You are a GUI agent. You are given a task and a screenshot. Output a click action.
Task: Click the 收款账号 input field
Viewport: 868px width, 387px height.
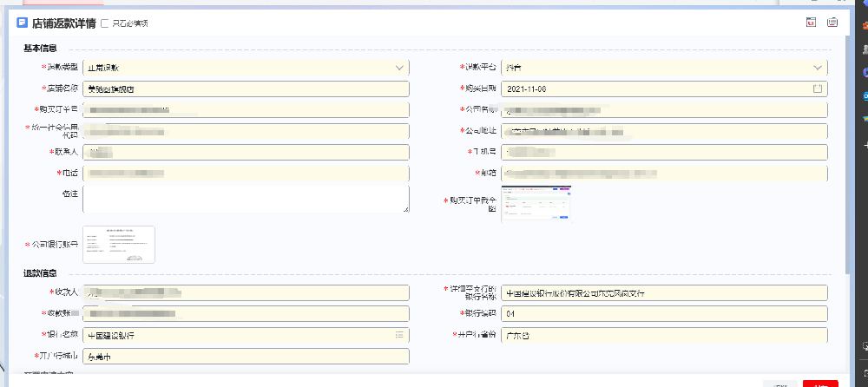(246, 314)
